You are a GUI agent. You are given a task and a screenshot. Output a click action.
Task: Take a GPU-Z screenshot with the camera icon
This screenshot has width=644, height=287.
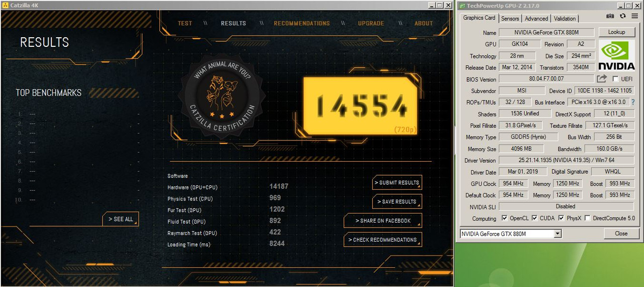[610, 16]
